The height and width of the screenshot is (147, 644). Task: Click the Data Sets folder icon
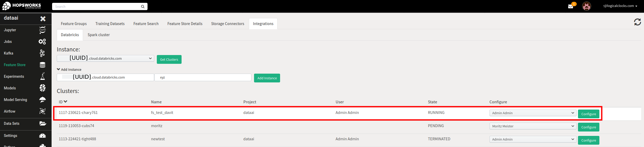(43, 123)
